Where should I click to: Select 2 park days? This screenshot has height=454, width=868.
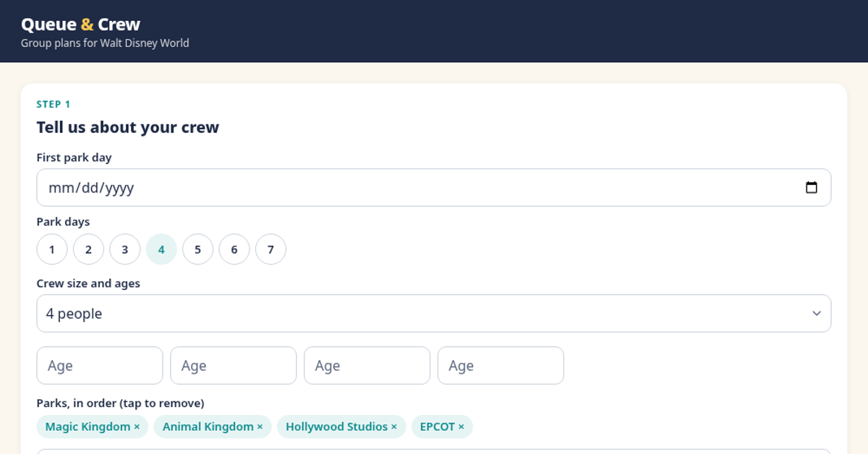(88, 249)
